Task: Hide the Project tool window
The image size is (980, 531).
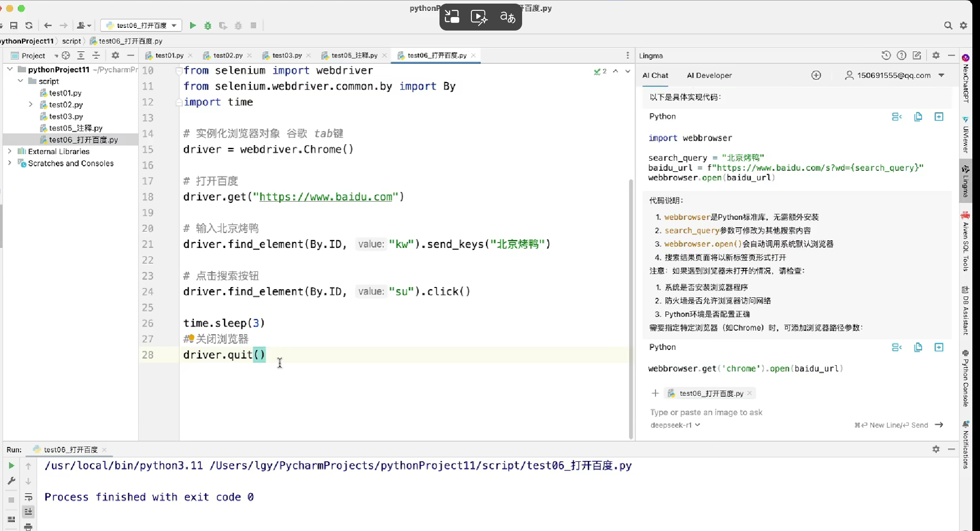Action: 131,55
